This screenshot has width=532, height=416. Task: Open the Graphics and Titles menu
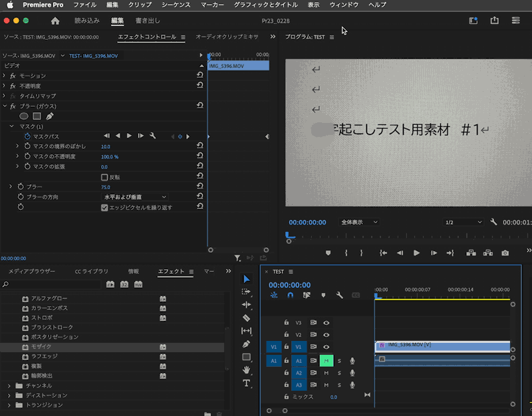click(x=265, y=5)
